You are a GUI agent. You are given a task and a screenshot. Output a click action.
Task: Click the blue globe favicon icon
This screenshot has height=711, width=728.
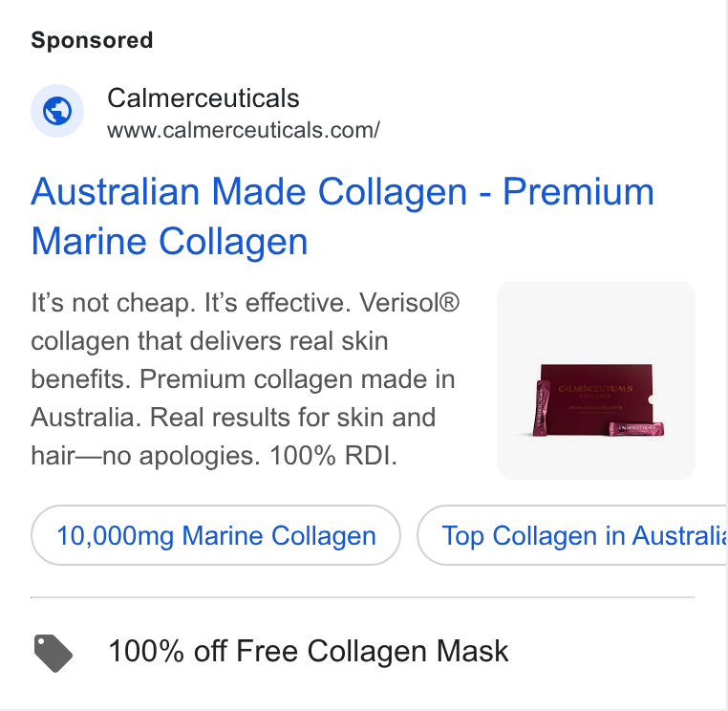(x=57, y=111)
